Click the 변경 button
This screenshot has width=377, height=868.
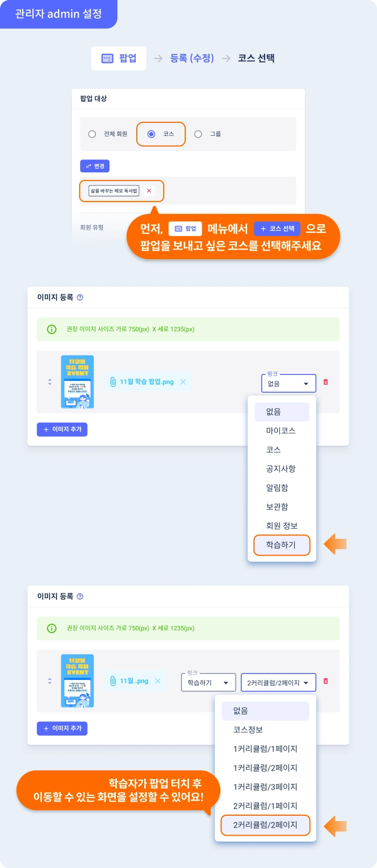coord(95,166)
